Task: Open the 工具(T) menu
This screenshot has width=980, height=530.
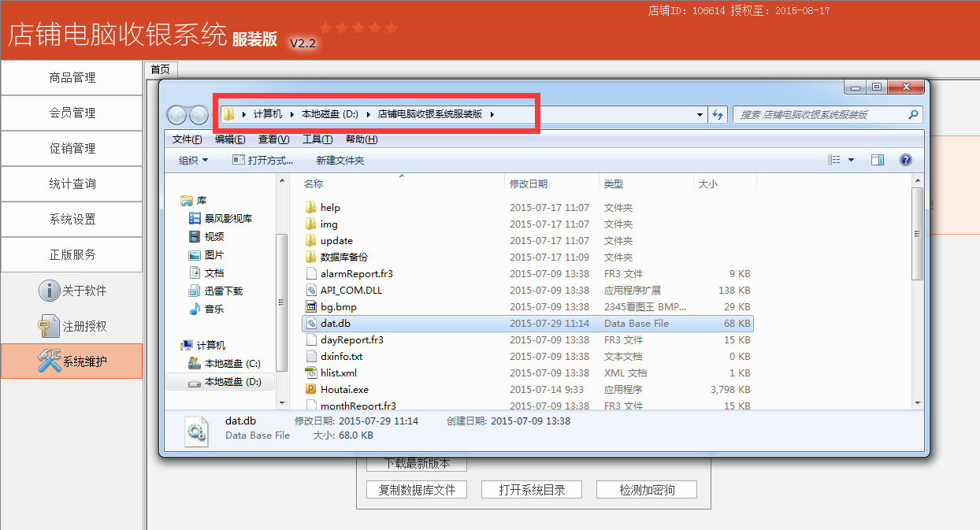Action: 317,139
